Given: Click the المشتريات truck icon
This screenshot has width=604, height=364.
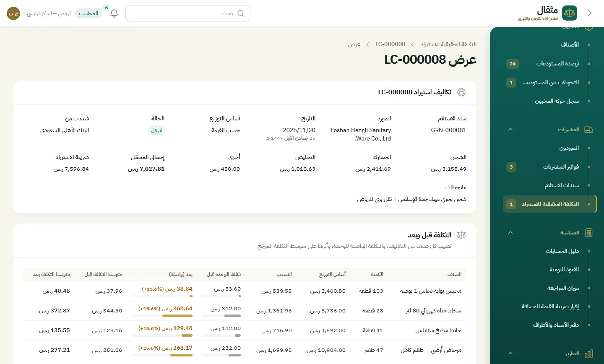Looking at the screenshot, I should coord(589,130).
